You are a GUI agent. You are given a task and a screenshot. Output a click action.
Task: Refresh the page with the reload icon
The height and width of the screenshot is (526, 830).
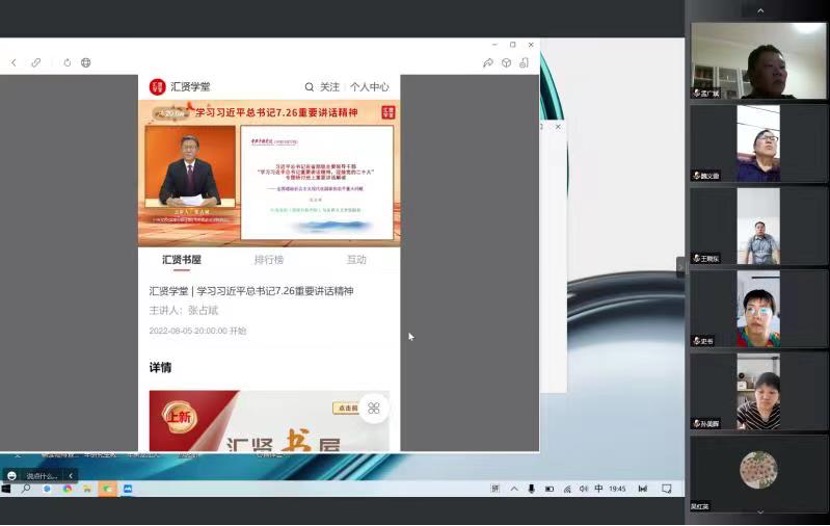click(x=67, y=63)
